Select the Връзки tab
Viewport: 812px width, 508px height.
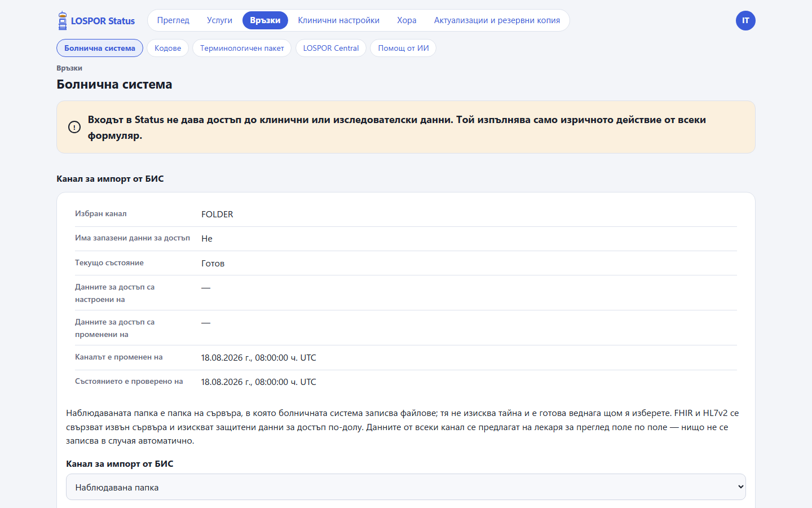coord(265,20)
